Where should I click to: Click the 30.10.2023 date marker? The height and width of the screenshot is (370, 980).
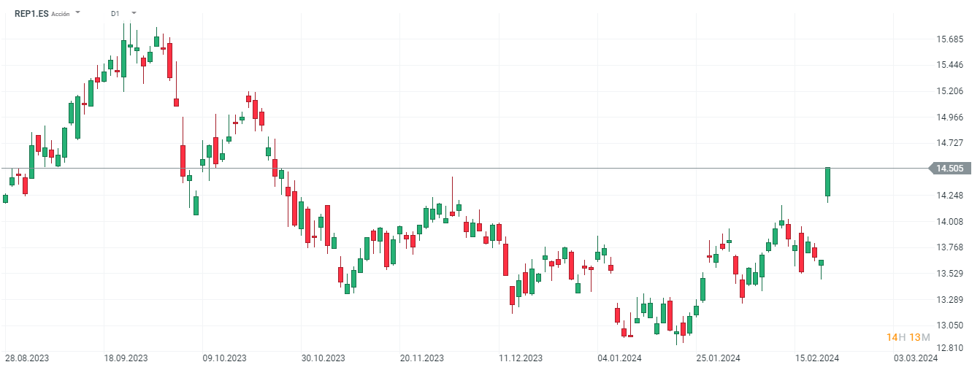(x=323, y=358)
